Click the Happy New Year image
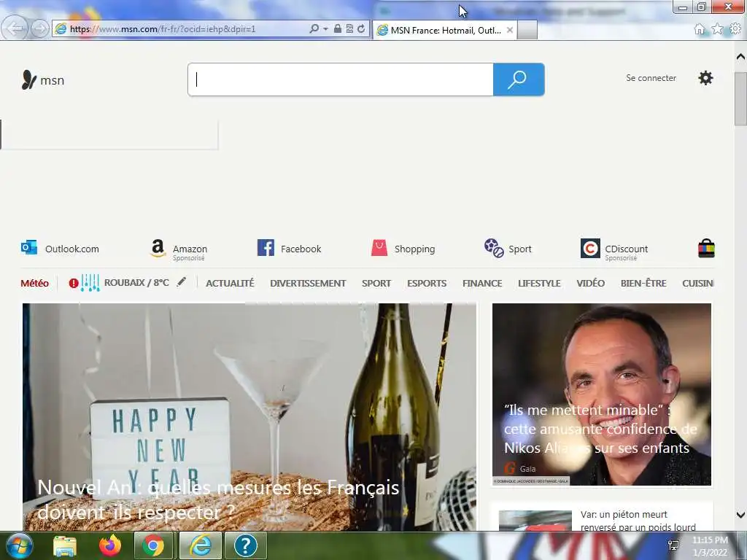747x560 pixels. tap(249, 416)
